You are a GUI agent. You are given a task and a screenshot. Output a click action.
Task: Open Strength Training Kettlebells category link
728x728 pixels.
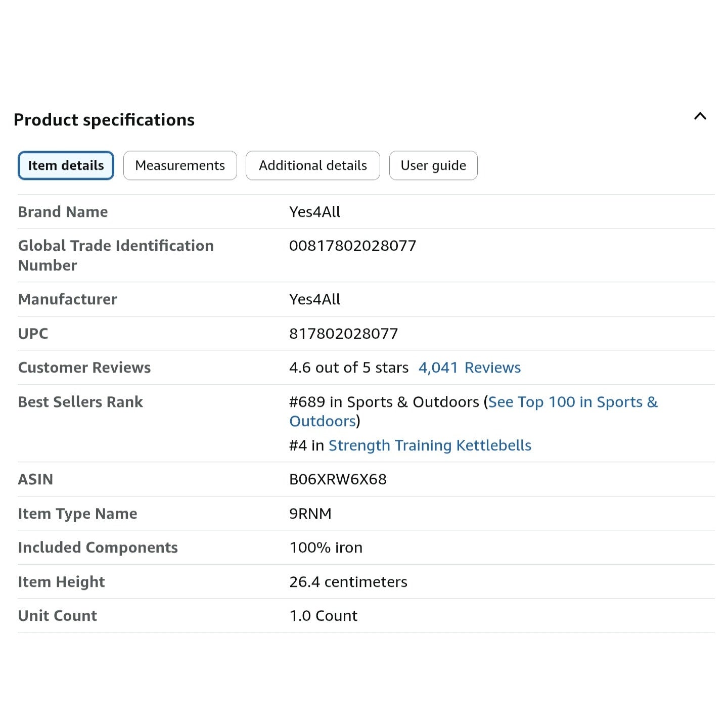tap(430, 445)
